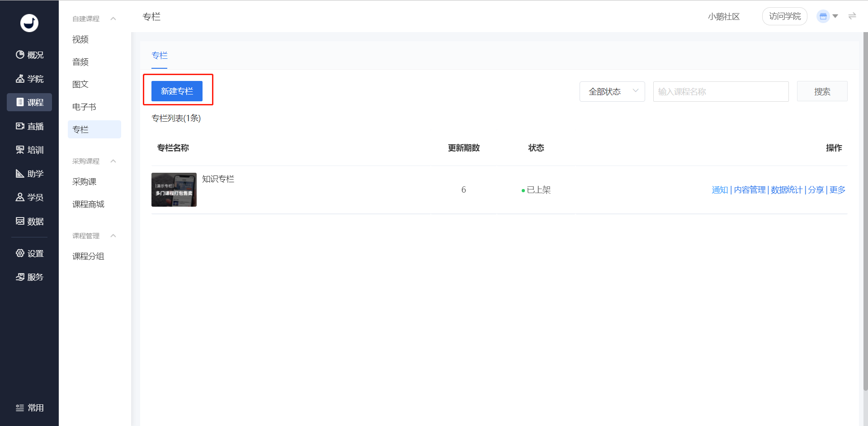Open the 小鹅社区 link
868x426 pixels.
tap(724, 17)
